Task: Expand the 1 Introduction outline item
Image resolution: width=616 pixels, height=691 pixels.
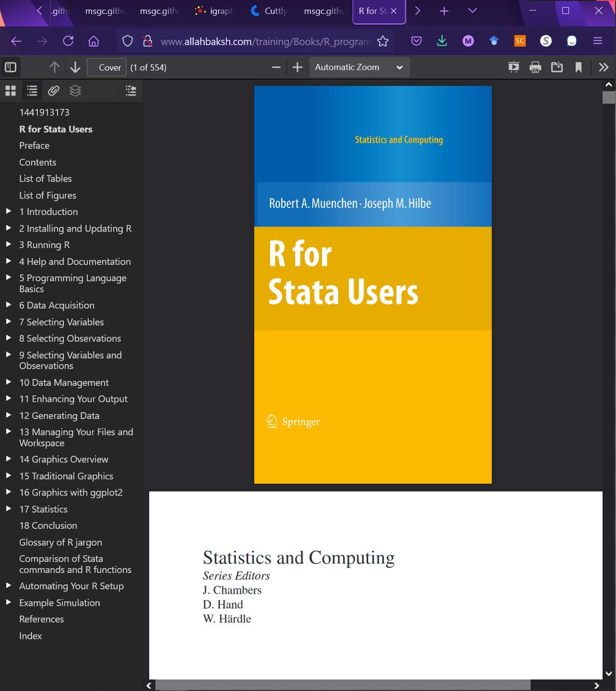Action: point(9,211)
